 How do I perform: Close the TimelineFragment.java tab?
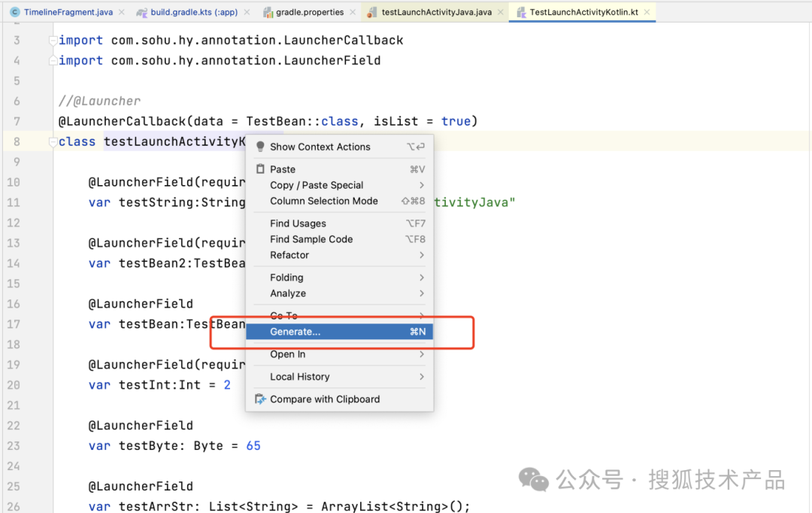pyautogui.click(x=122, y=12)
